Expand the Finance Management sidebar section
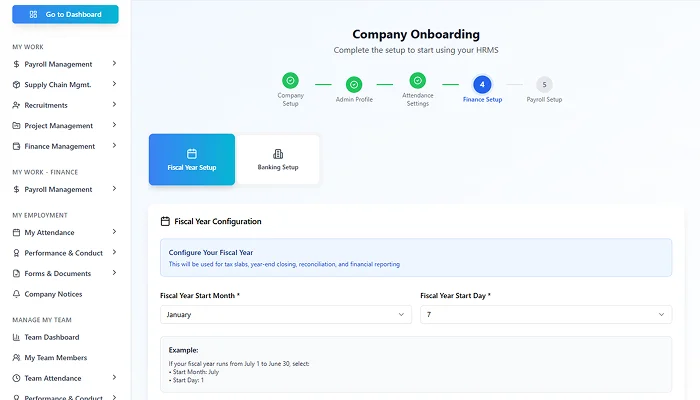Image resolution: width=700 pixels, height=400 pixels. point(114,146)
